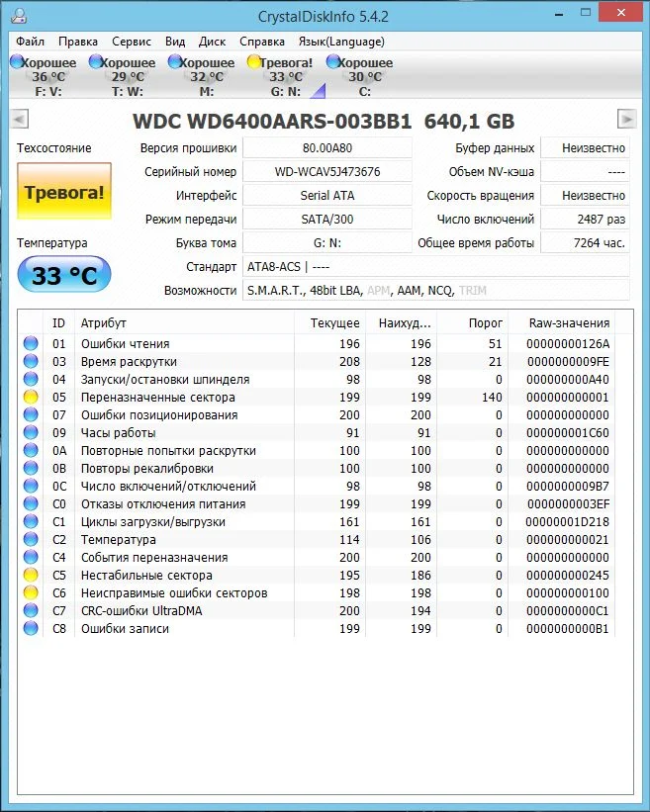
Task: Click status orb for Отказы отключения питания row
Action: tap(31, 503)
